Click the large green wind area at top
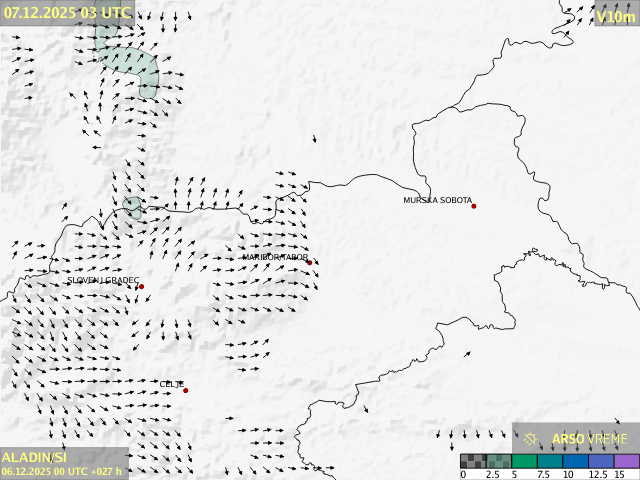The image size is (640, 480). (133, 64)
